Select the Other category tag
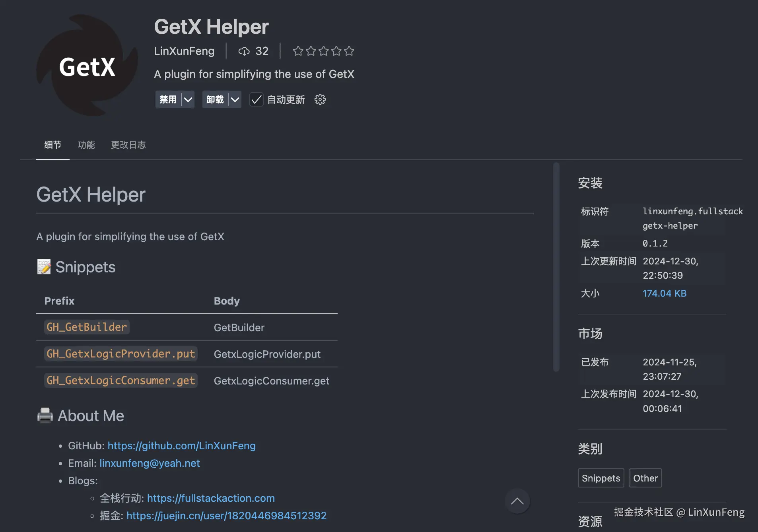Image resolution: width=758 pixels, height=532 pixels. click(x=645, y=478)
